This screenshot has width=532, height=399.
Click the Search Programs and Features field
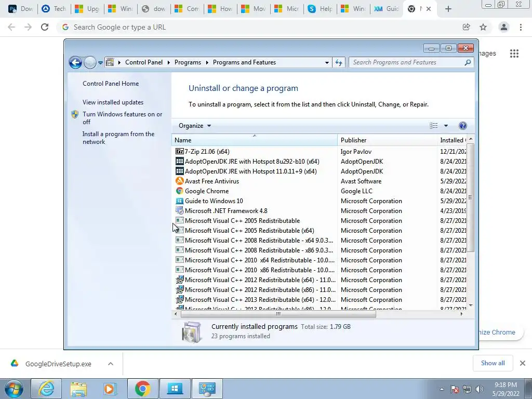[x=407, y=62]
